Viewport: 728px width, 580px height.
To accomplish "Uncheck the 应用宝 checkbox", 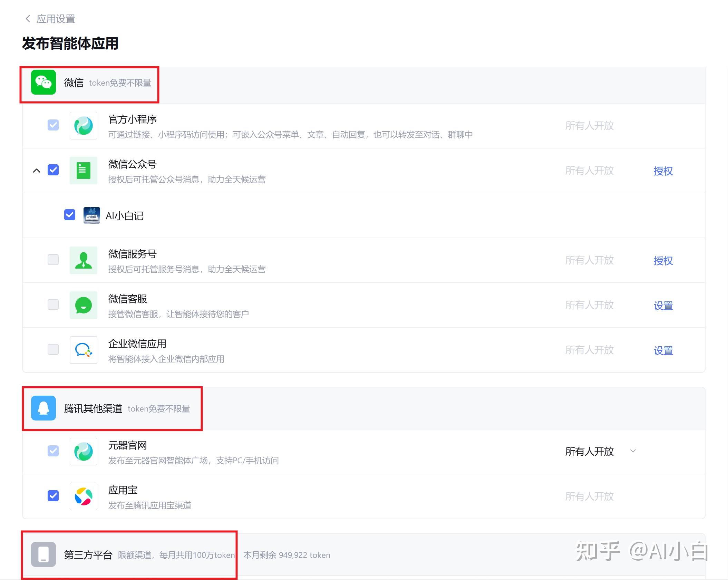I will coord(53,496).
